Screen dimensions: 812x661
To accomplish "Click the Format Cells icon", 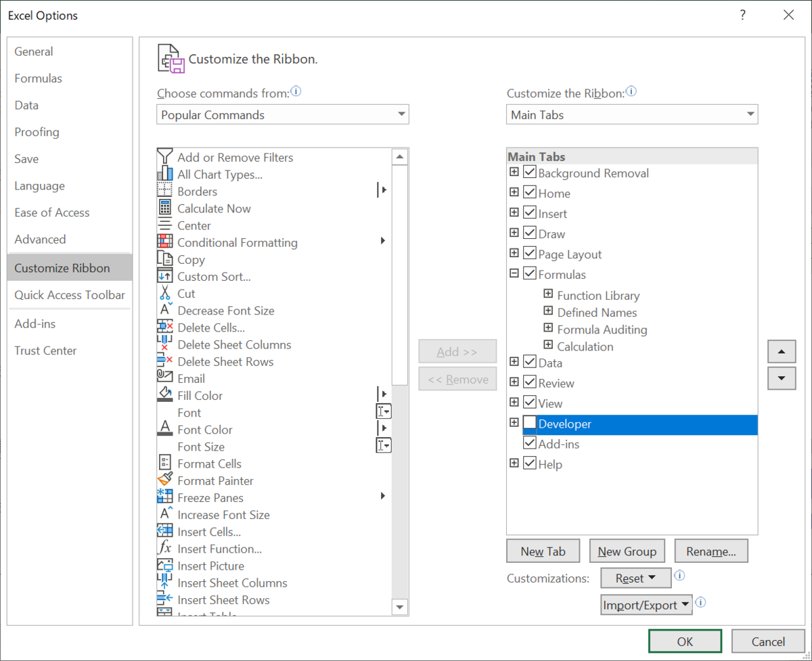I will 165,463.
